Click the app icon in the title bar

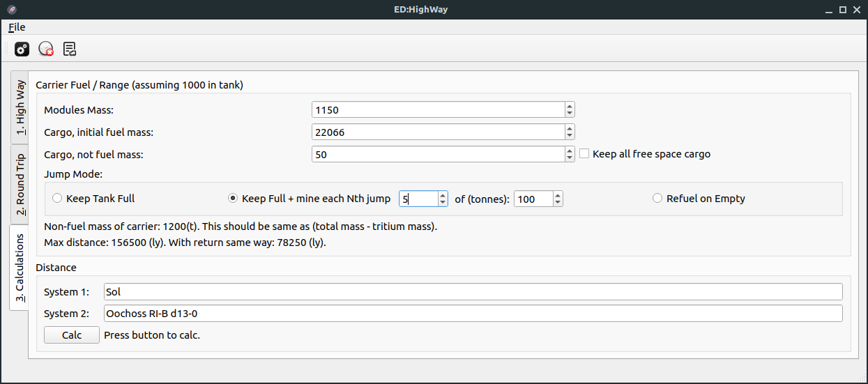coord(11,10)
